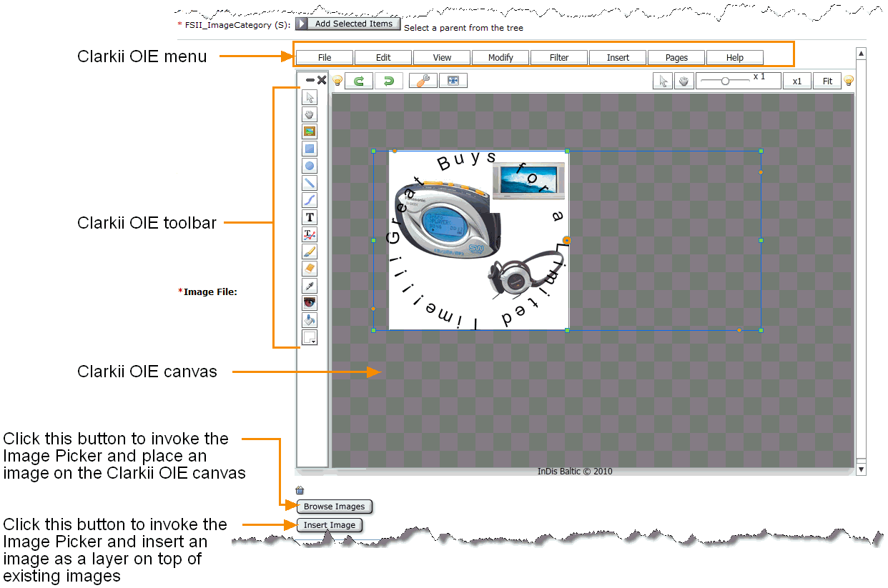Viewport: 888px width, 588px height.
Task: Click the right lightbulb hint icon
Action: tap(849, 81)
